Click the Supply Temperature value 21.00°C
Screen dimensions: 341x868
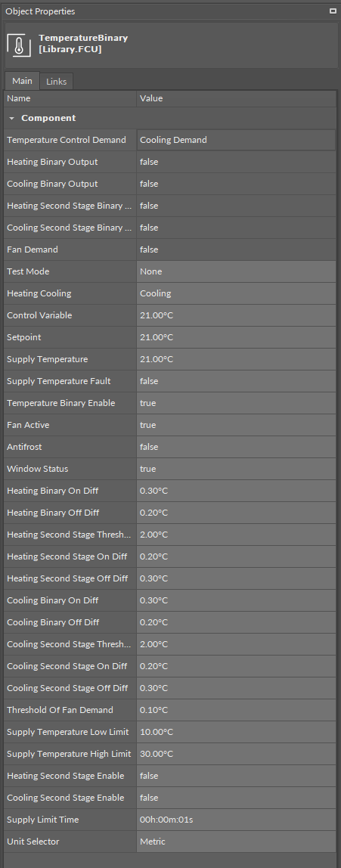click(236, 359)
